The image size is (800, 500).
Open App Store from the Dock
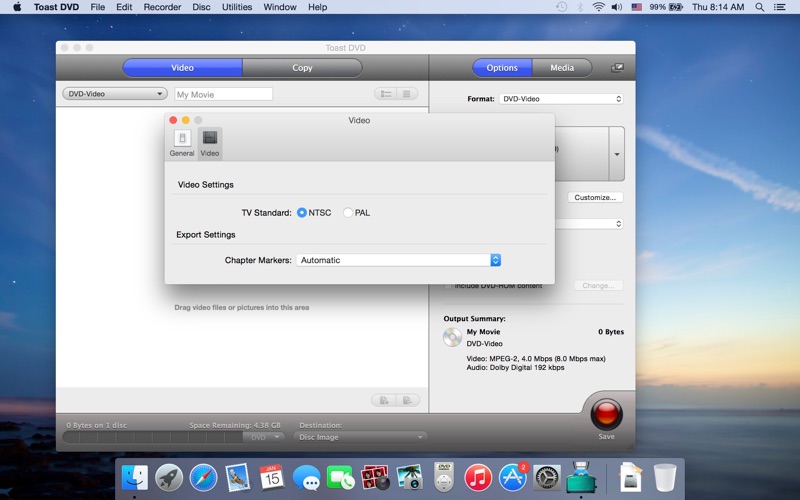click(512, 478)
